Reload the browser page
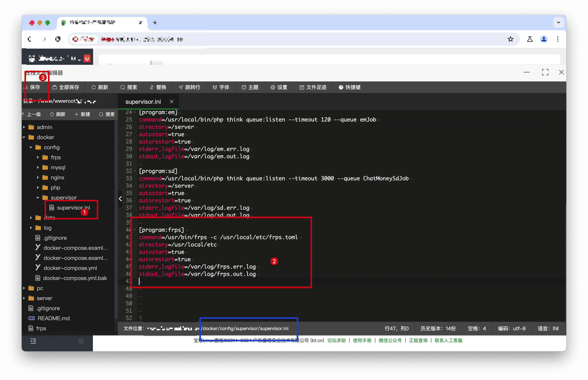588x380 pixels. tap(58, 39)
